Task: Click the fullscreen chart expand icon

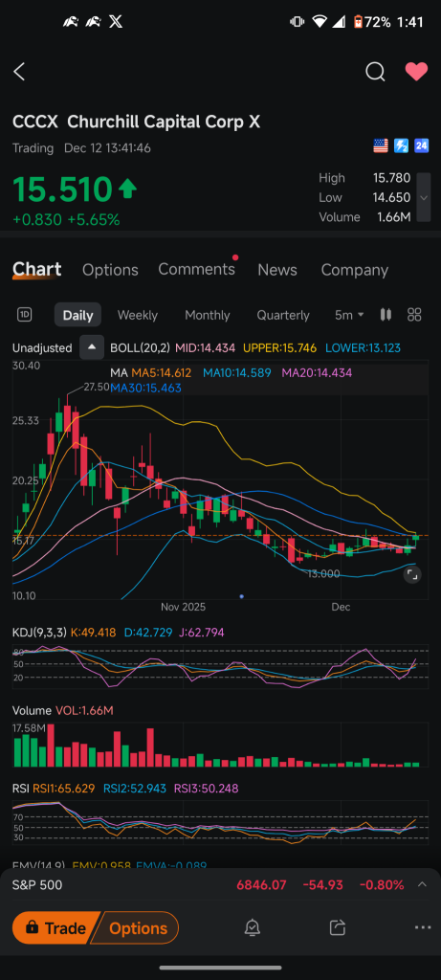Action: coord(411,574)
